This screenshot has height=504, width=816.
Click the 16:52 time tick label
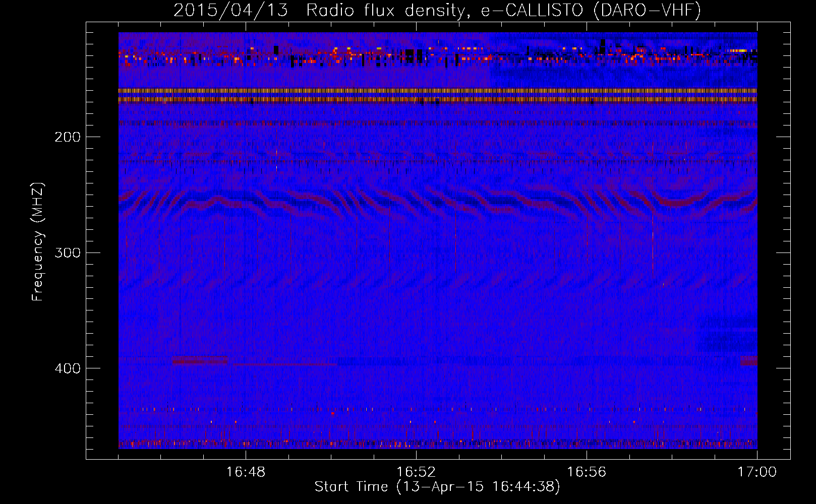(x=416, y=472)
